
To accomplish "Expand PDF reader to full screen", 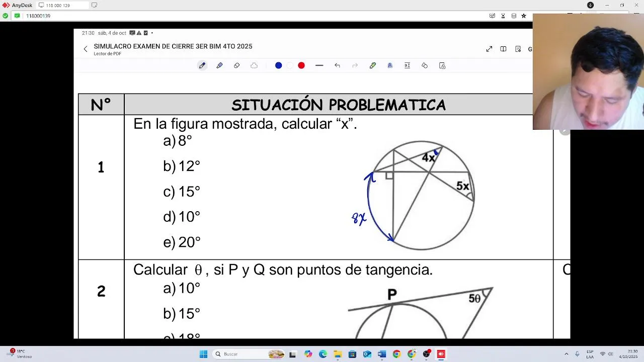I will coord(489,49).
